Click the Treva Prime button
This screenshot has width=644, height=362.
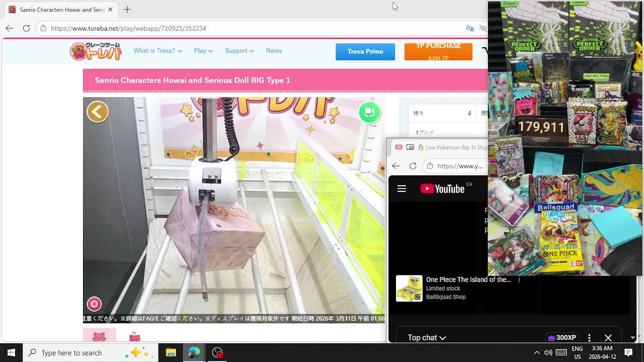pos(365,52)
